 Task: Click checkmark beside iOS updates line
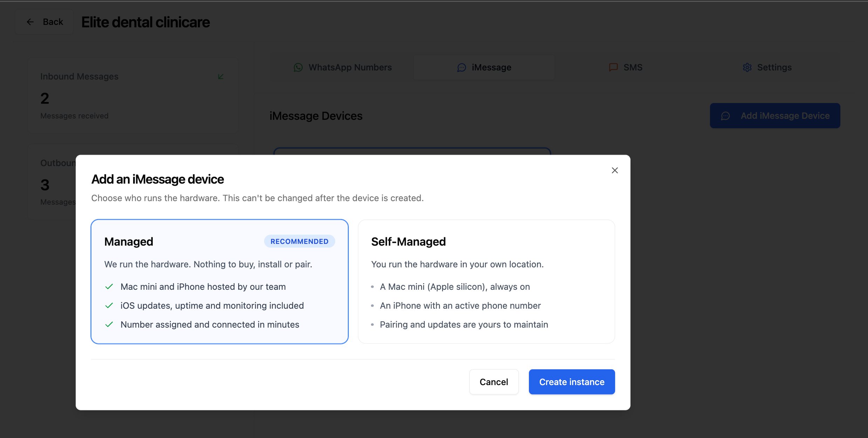[109, 306]
